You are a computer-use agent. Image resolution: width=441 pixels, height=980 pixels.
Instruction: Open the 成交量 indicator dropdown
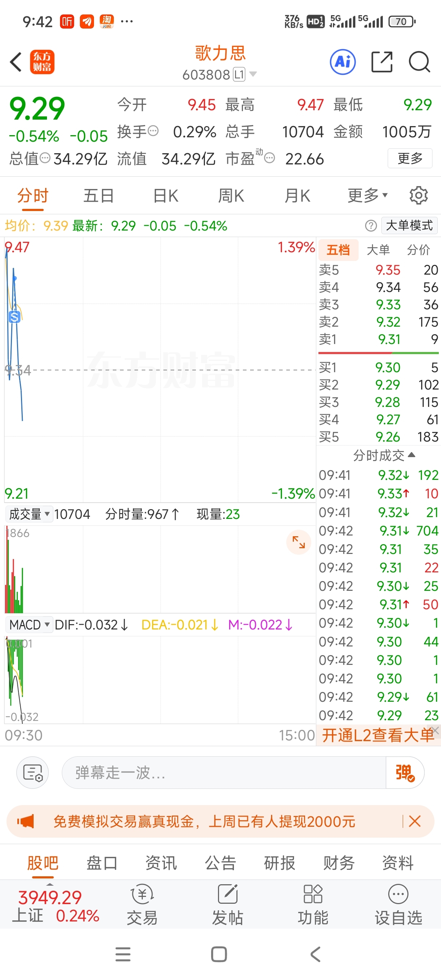(29, 514)
